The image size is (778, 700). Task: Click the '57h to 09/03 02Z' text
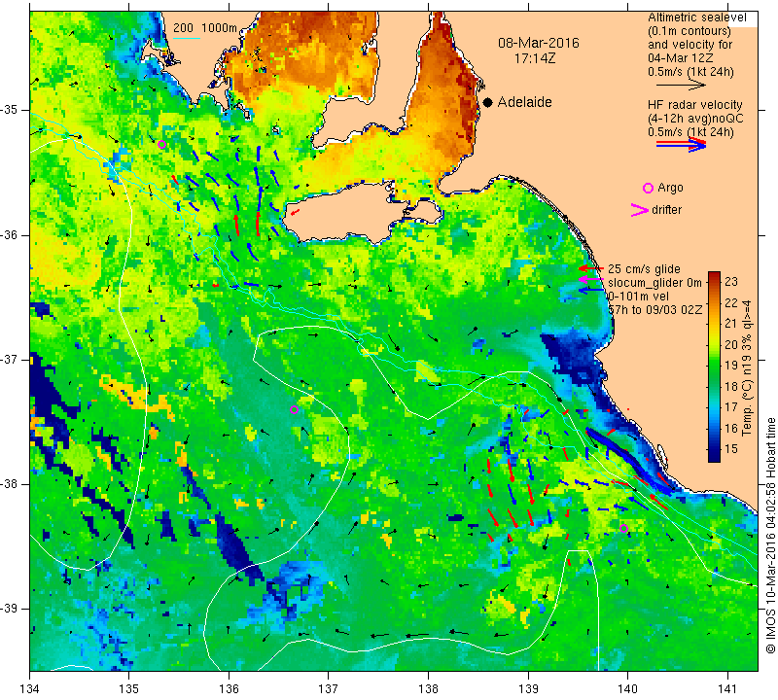click(x=655, y=310)
